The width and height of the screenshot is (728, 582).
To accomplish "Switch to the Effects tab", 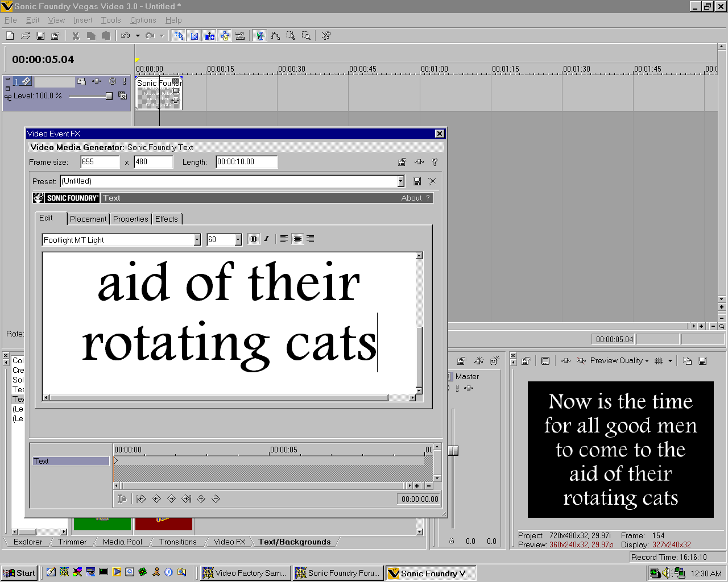I will coord(167,219).
